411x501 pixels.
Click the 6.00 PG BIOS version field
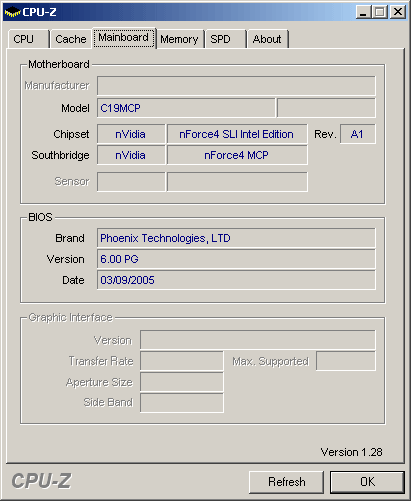pyautogui.click(x=236, y=259)
